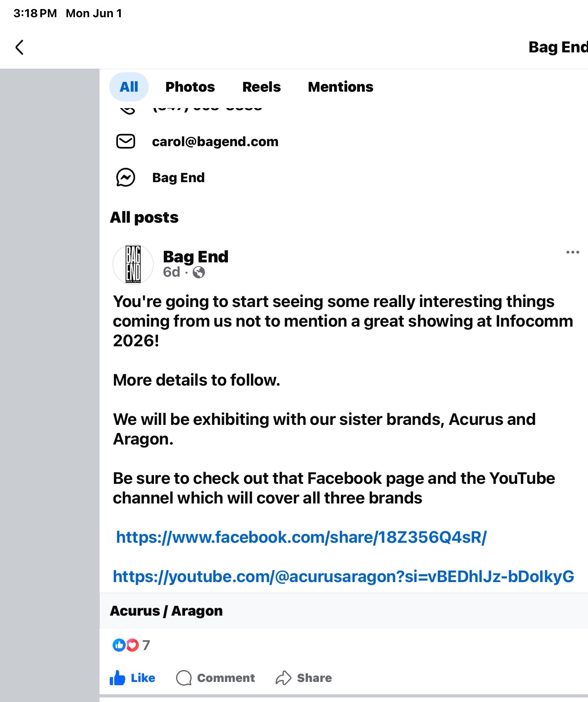588x702 pixels.
Task: Tap the blue thumbs-up reaction badge
Action: (119, 645)
